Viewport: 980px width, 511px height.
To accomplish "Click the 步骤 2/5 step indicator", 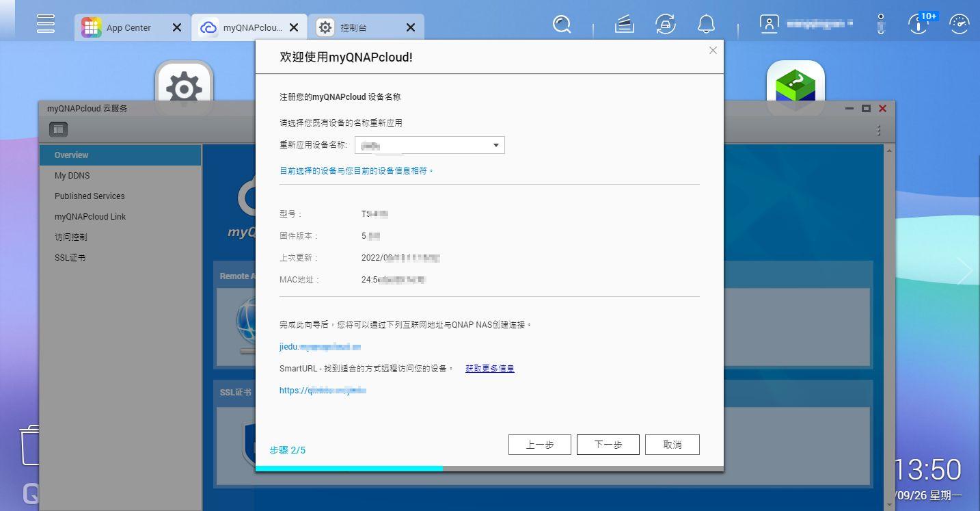I will 288,450.
